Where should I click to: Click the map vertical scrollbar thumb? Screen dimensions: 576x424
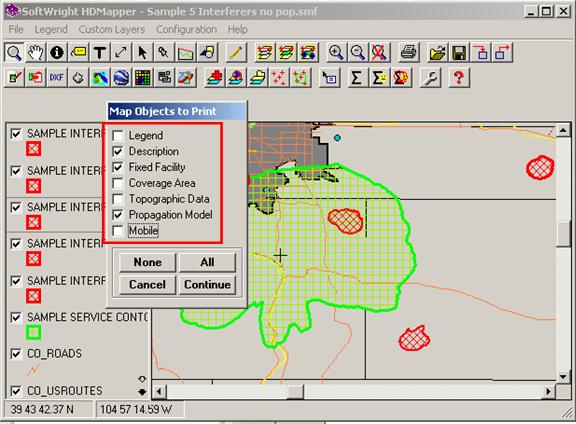pyautogui.click(x=563, y=234)
